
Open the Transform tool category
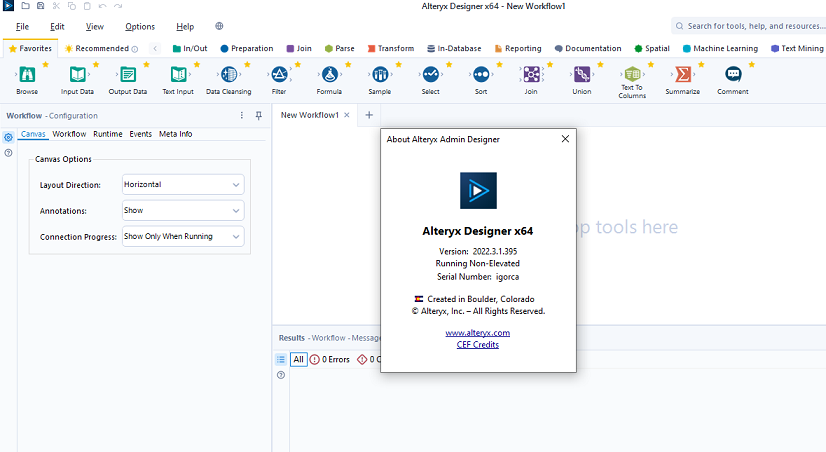391,48
